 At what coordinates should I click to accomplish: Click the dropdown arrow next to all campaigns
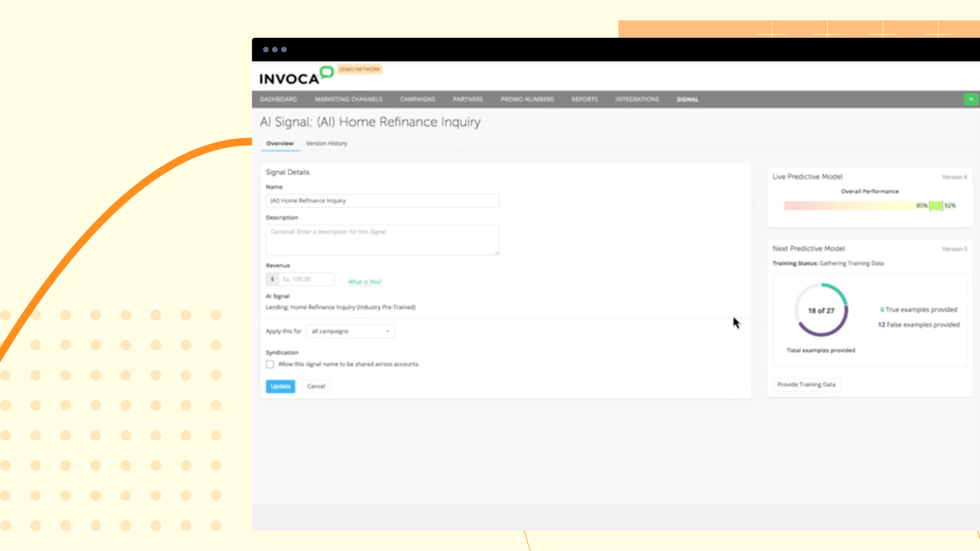[x=387, y=331]
